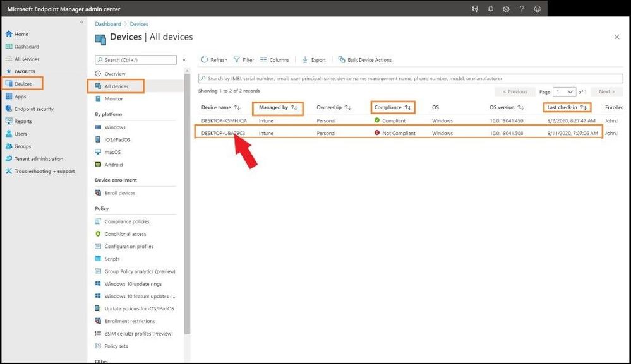Open Endpoint security section

30,109
